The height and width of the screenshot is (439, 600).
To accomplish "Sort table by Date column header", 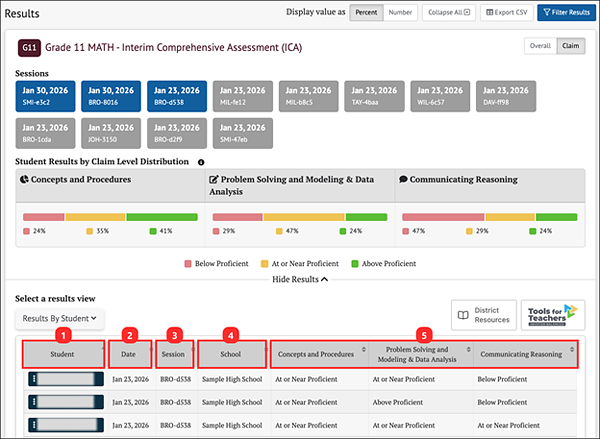I will [x=130, y=354].
